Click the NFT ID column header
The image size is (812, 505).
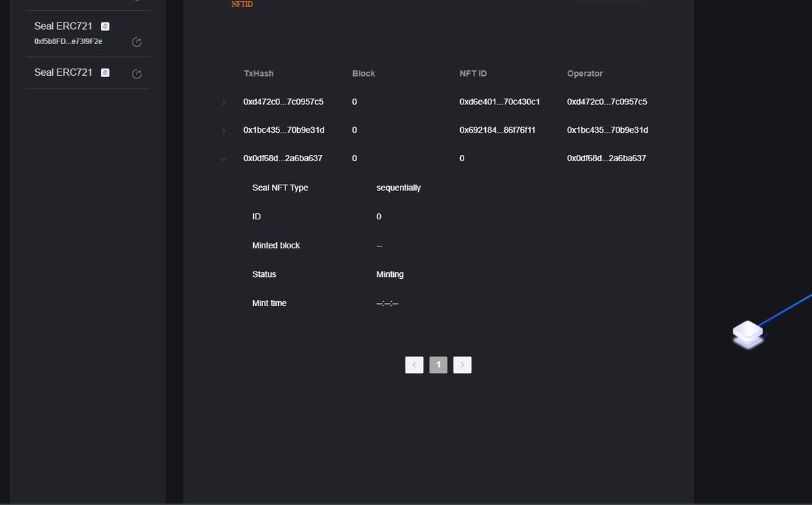(474, 73)
